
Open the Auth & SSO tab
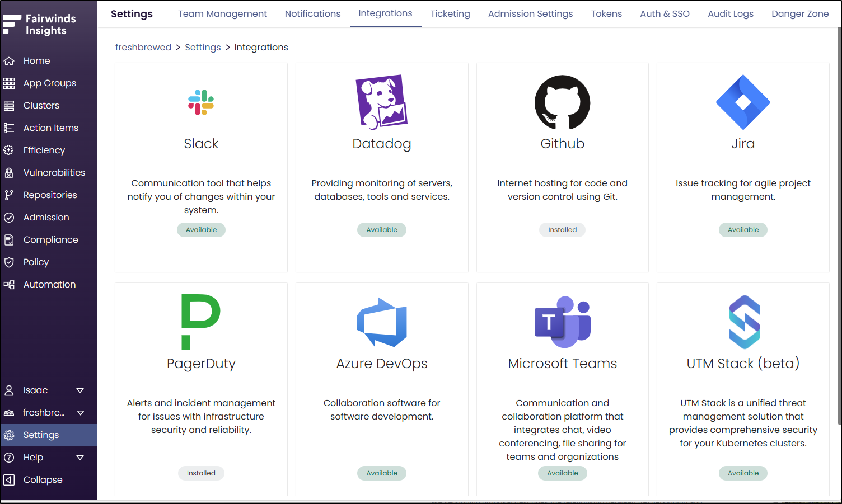[665, 13]
